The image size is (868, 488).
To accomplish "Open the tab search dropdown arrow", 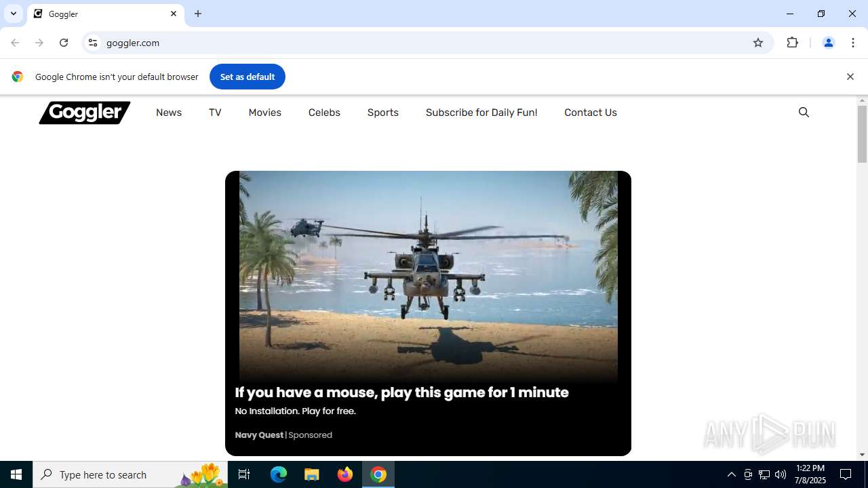I will click(x=14, y=14).
